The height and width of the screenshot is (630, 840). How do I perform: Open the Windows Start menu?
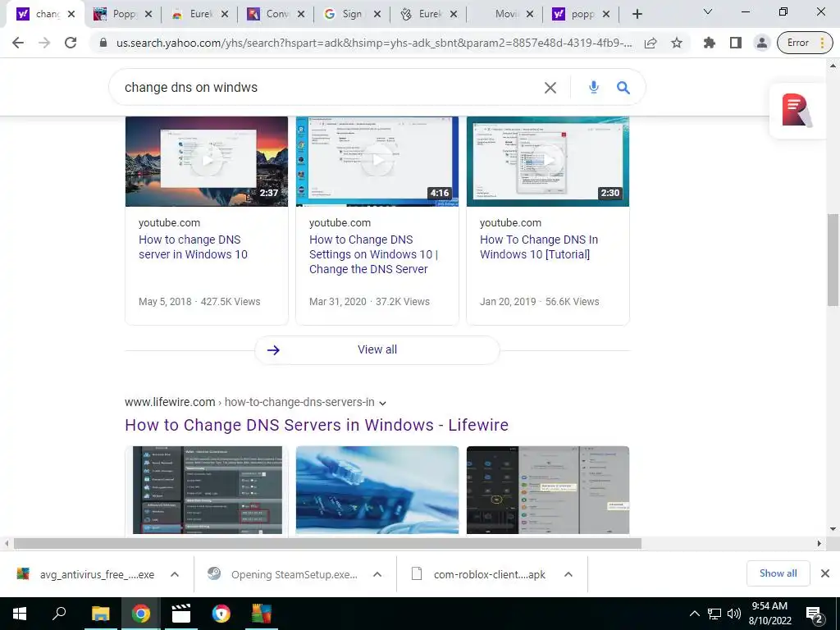[x=20, y=614]
